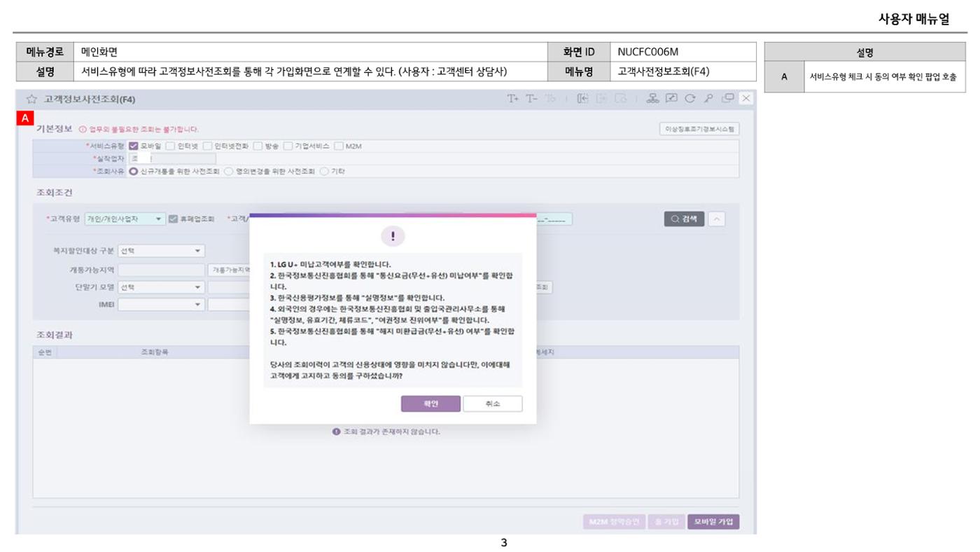The width and height of the screenshot is (980, 552).
Task: Click the 이상징후조기경보시스템 button
Action: pyautogui.click(x=699, y=129)
